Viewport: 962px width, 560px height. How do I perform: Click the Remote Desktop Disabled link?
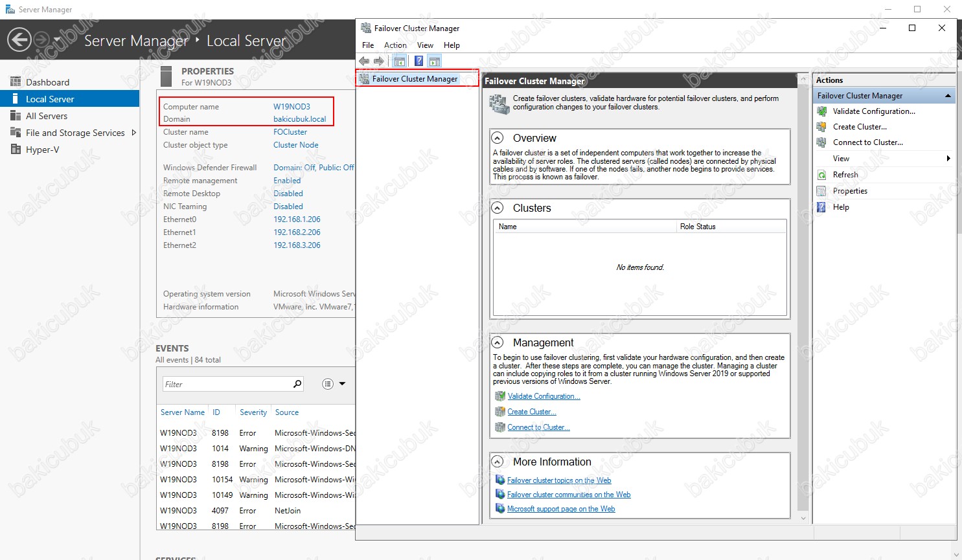point(288,194)
